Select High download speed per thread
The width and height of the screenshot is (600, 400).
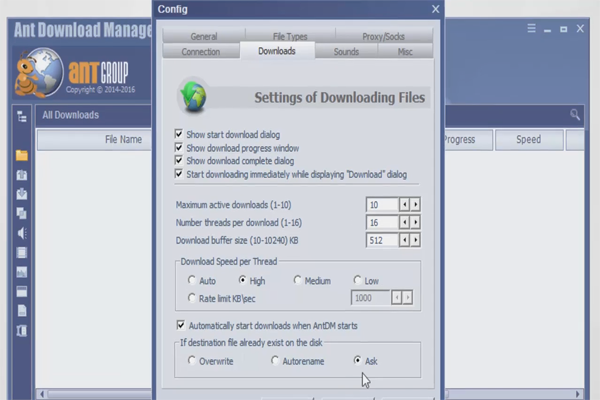point(242,280)
